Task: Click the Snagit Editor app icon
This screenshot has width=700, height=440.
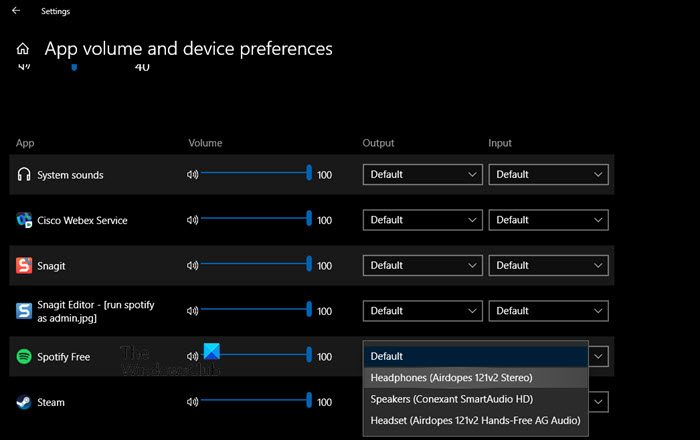Action: (x=24, y=311)
